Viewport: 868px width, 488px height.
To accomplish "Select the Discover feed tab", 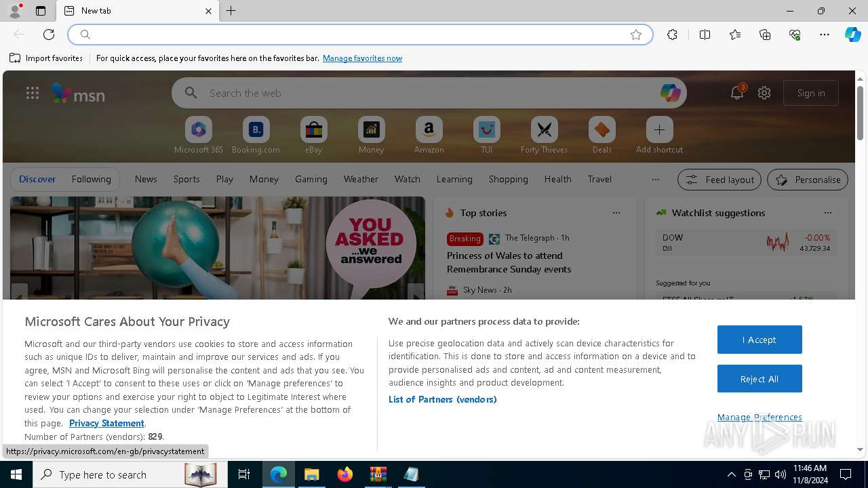I will pos(37,179).
